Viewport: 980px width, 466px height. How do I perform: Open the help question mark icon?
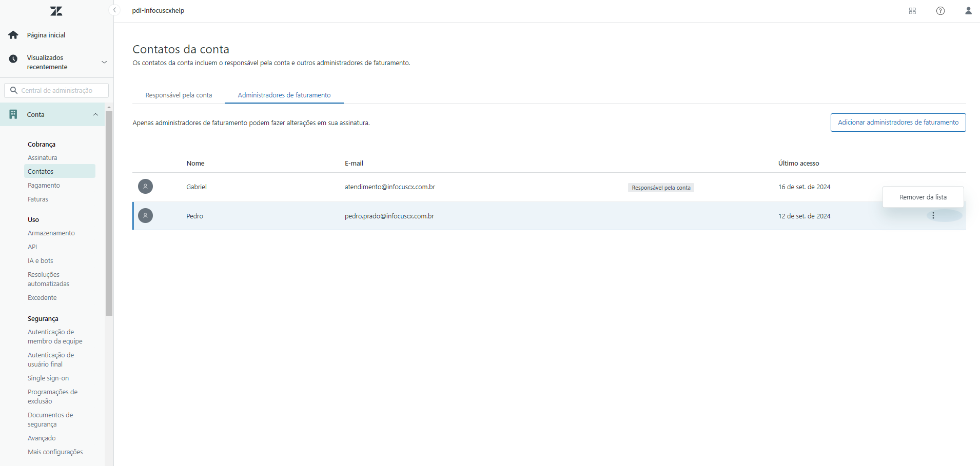[940, 11]
